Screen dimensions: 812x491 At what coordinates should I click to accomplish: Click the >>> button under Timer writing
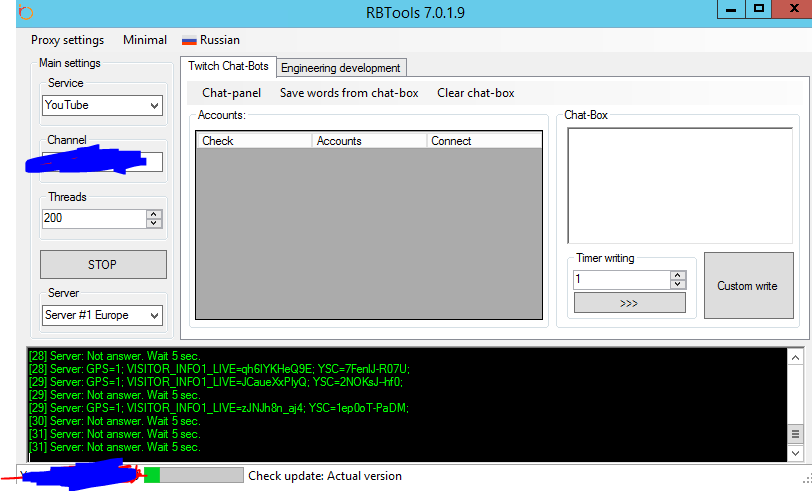pos(629,303)
